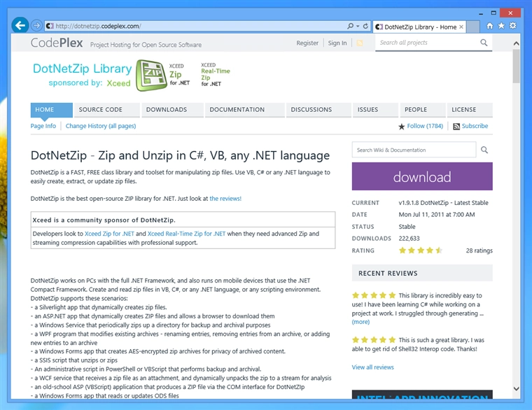Click the green Xceed ZIP logo image
532x410 pixels.
point(151,76)
